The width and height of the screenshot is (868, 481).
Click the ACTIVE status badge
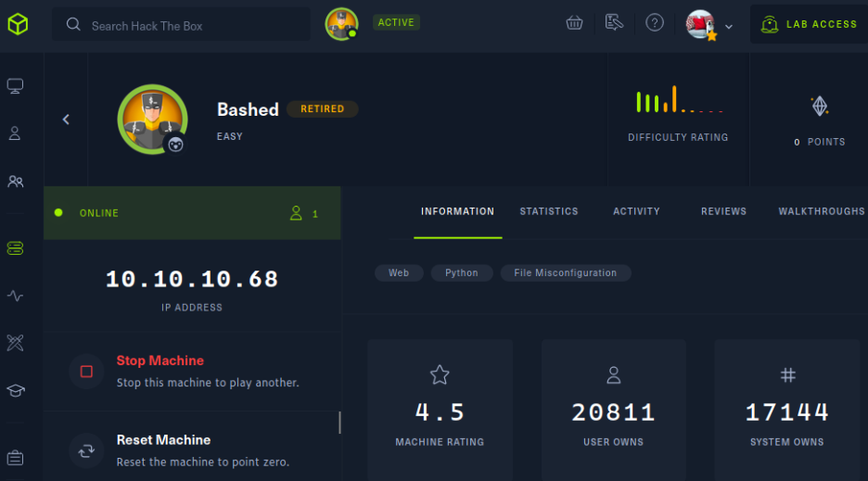coord(396,22)
